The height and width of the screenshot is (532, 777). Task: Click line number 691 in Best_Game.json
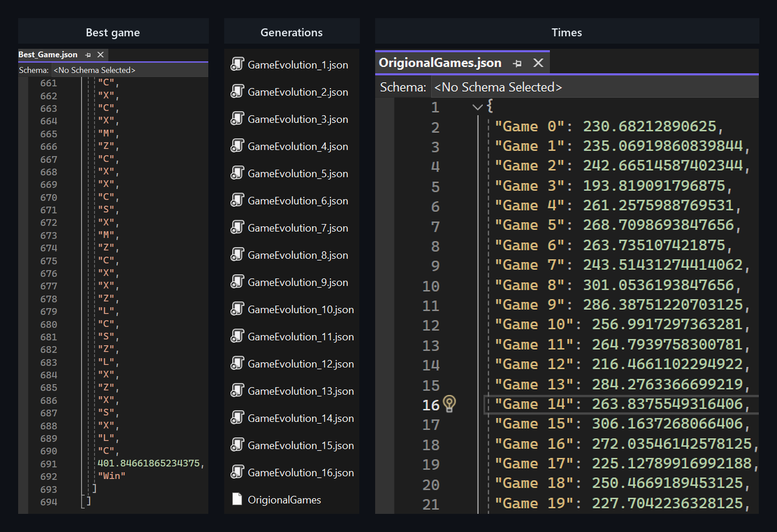pyautogui.click(x=49, y=464)
